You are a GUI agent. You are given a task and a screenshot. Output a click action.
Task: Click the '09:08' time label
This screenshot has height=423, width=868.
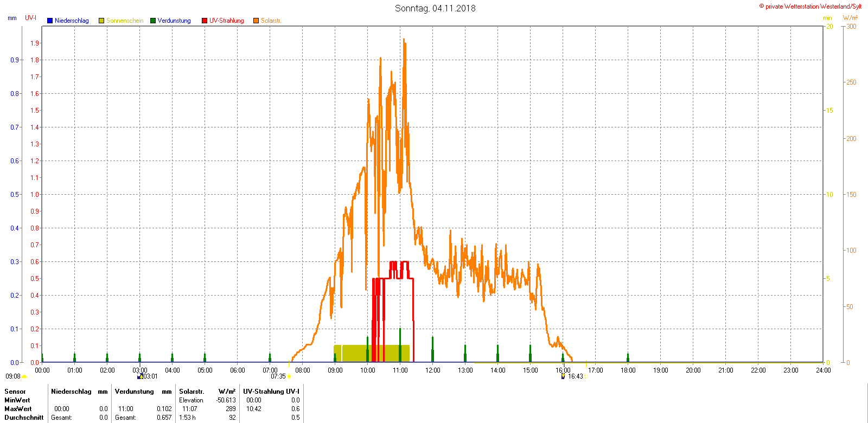(13, 376)
